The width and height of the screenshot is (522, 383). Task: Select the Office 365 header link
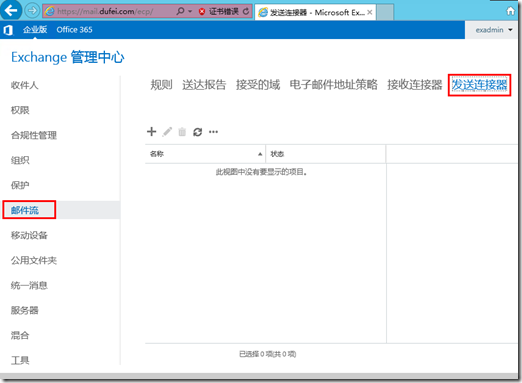pos(74,30)
